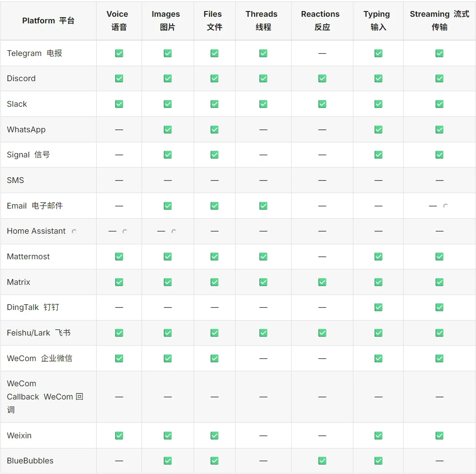The image size is (476, 474).
Task: Click the Telegram Voice green checkmark
Action: click(119, 53)
